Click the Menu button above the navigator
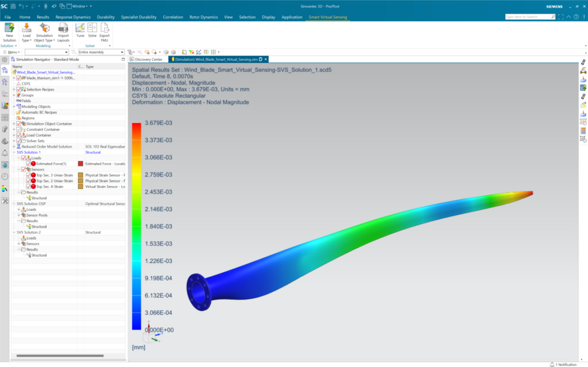 13,52
